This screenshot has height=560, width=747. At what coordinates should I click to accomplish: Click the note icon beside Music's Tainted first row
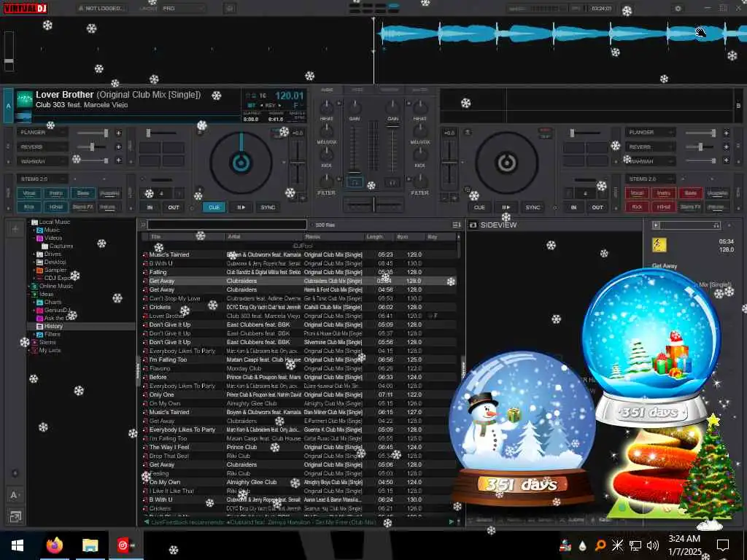pos(145,254)
